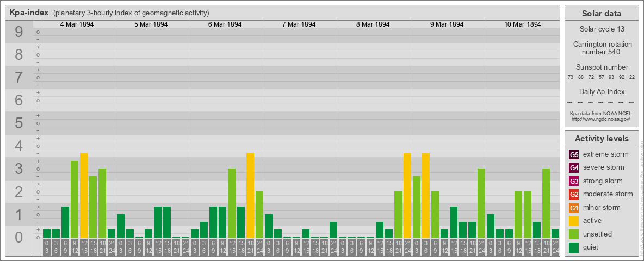Click the G3 strong storm badge

click(574, 181)
